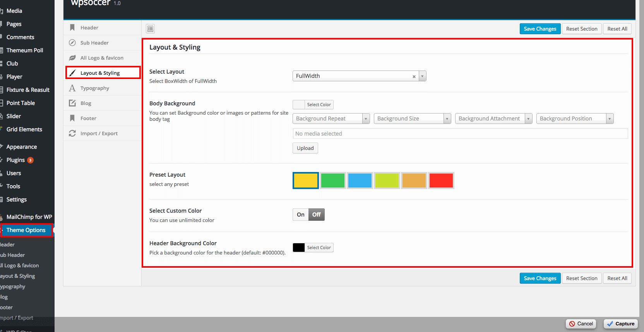Click the bookmark icon beside Header
Screen dimensions: 644x332
pos(72,28)
